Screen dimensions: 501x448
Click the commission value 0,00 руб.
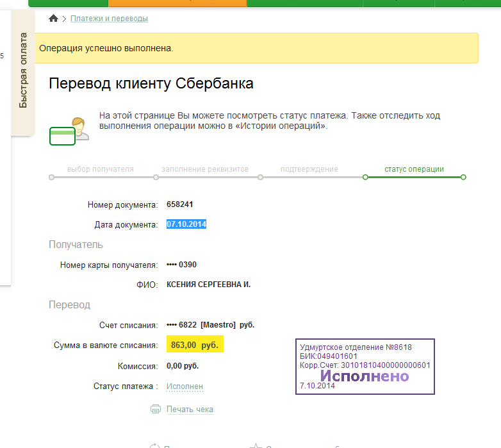click(x=183, y=366)
